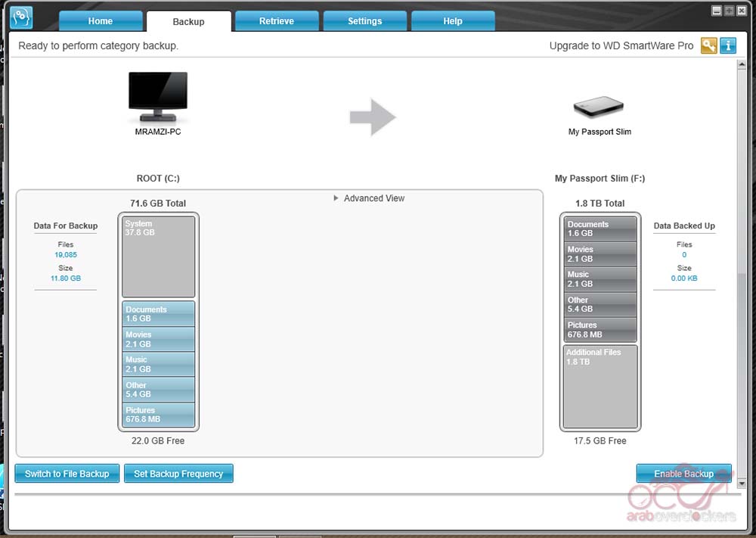Click the MRAMZI-PC computer monitor icon
This screenshot has width=756, height=538.
[157, 96]
